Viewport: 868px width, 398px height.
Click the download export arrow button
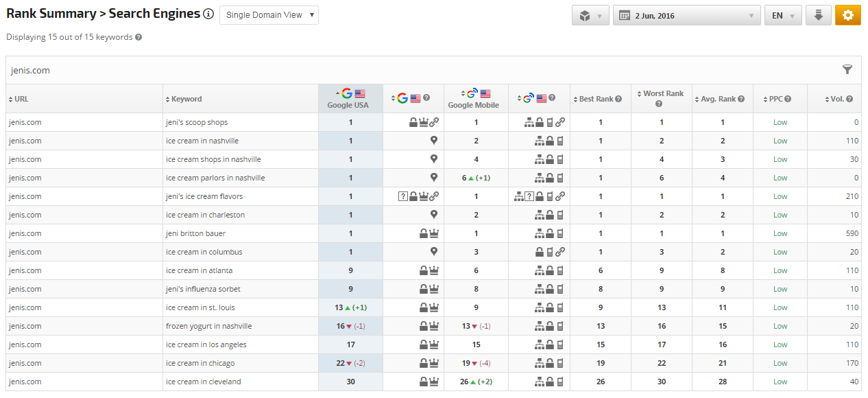818,15
